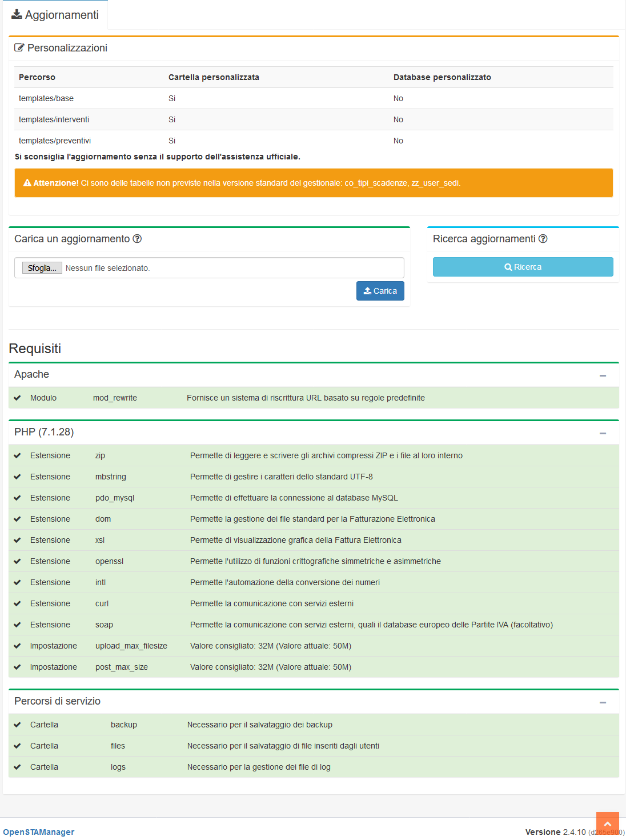Click the help icon beside Ricerca aggiornamenti
Screen dimensions: 626x840
coord(543,239)
